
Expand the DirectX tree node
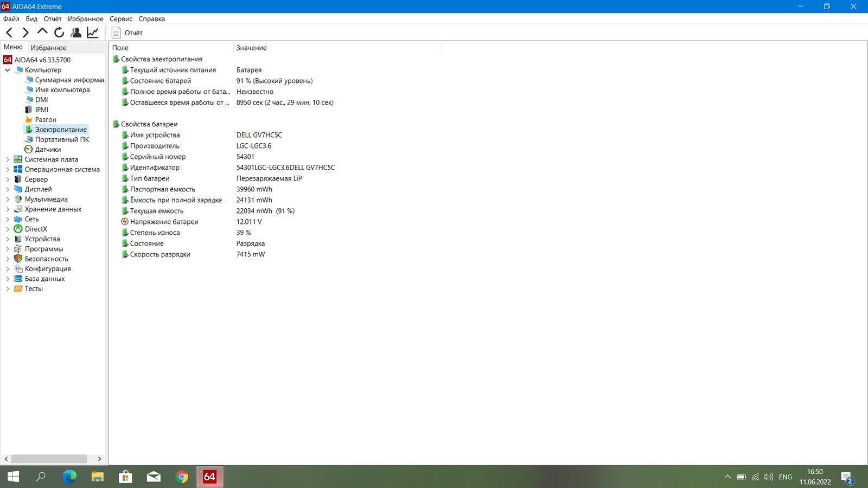click(x=8, y=229)
